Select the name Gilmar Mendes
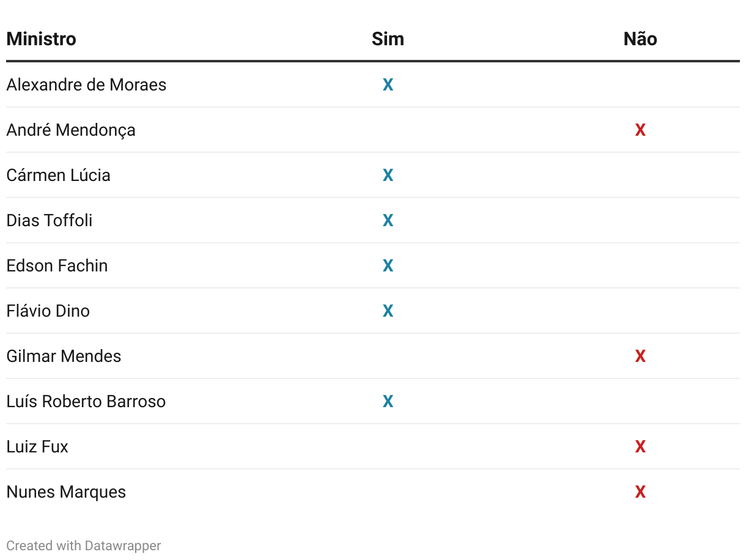The image size is (746, 560). [x=64, y=356]
